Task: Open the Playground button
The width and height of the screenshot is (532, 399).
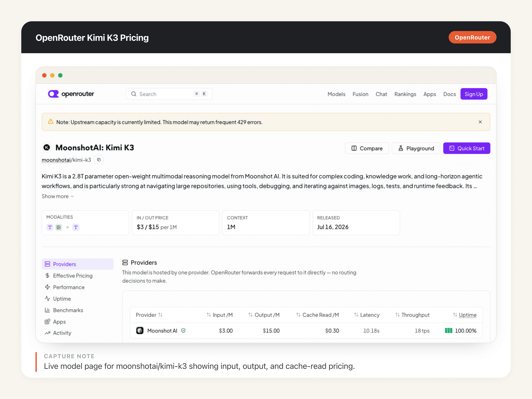Action: pyautogui.click(x=416, y=148)
